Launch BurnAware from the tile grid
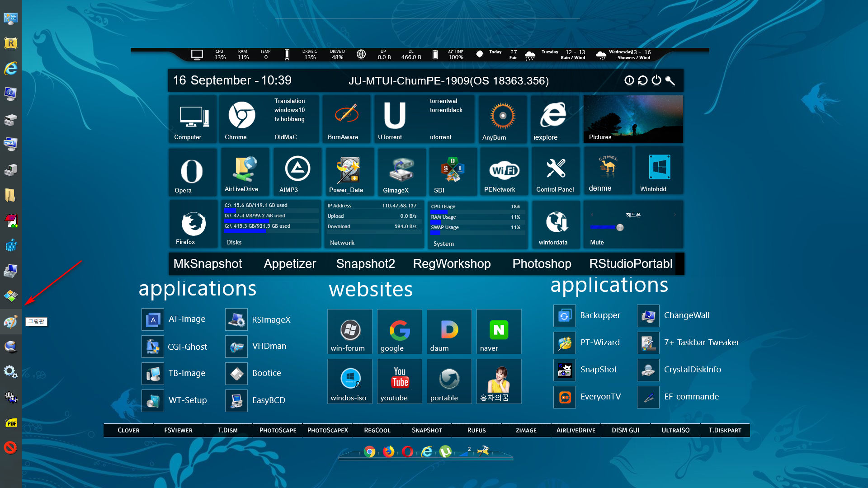Screen dimensions: 868x488 click(x=346, y=119)
